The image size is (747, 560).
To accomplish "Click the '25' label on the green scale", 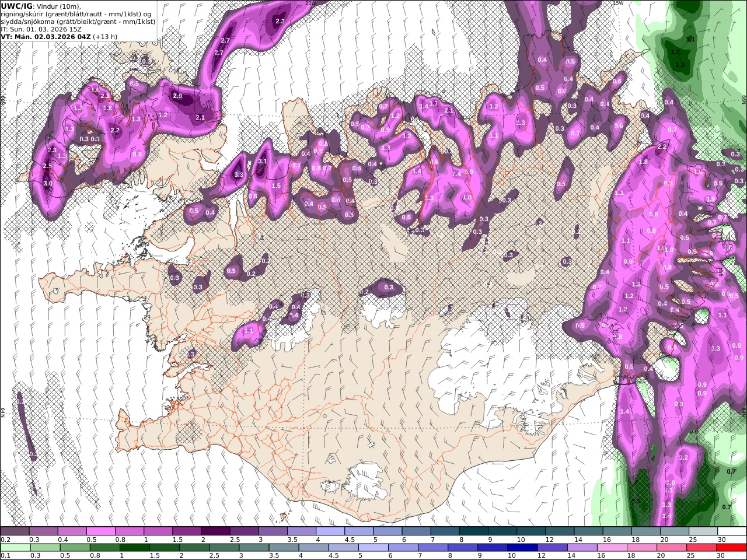I will tap(691, 555).
